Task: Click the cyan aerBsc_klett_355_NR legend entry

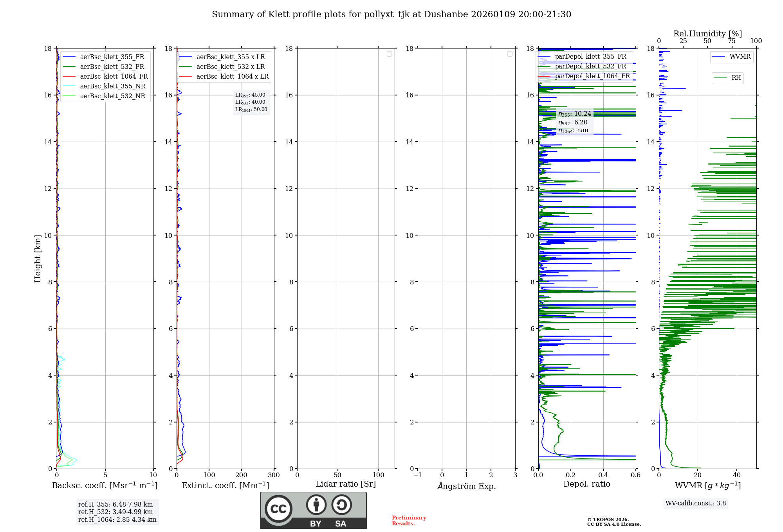Action: pyautogui.click(x=112, y=86)
